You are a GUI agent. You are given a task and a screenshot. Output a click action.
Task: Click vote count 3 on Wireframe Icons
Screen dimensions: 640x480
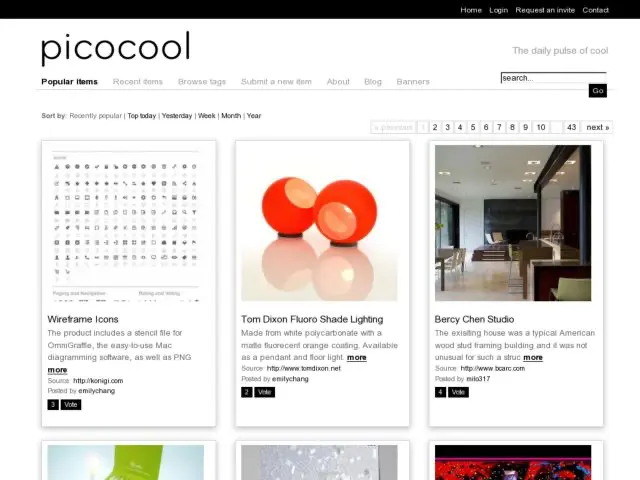(x=53, y=404)
